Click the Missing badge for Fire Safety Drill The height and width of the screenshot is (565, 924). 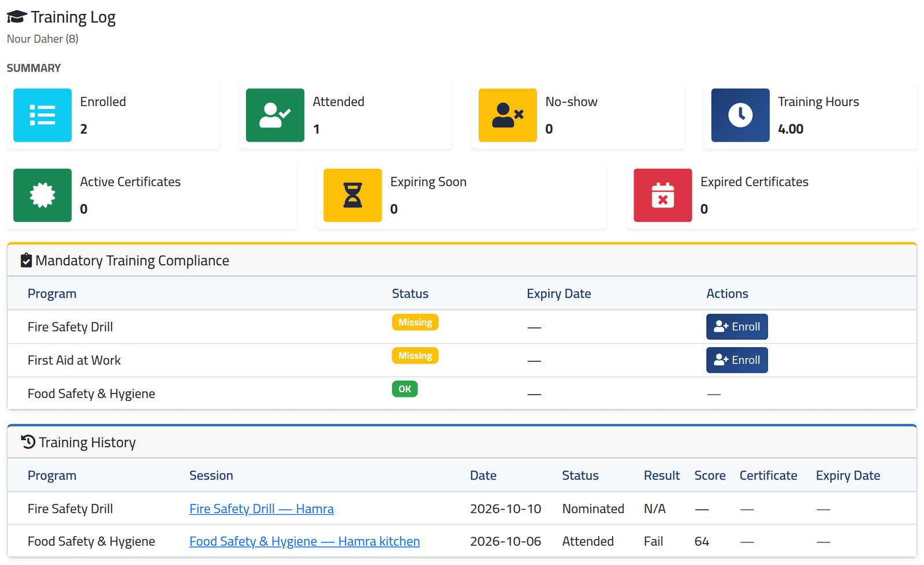tap(415, 322)
